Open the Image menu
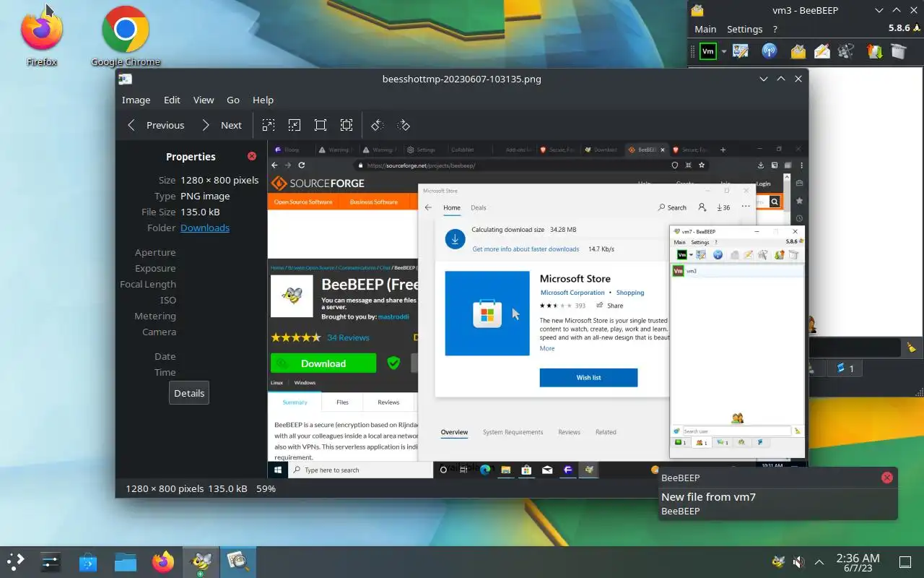This screenshot has width=924, height=578. (136, 100)
